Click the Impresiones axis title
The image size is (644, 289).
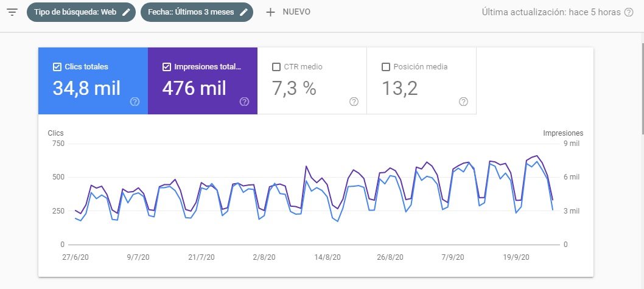tap(563, 133)
